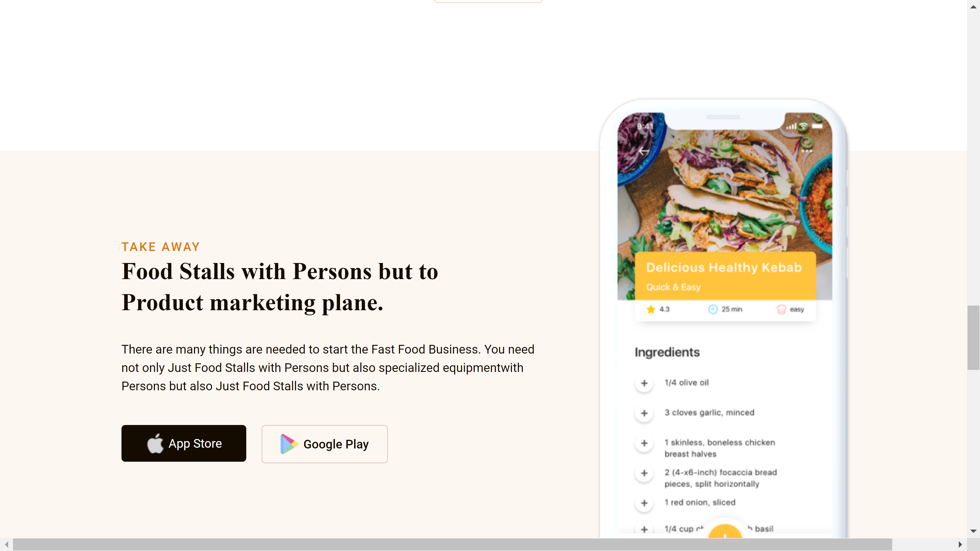The width and height of the screenshot is (980, 551).
Task: Add the 3 cloves garlic ingredient
Action: coord(644,413)
